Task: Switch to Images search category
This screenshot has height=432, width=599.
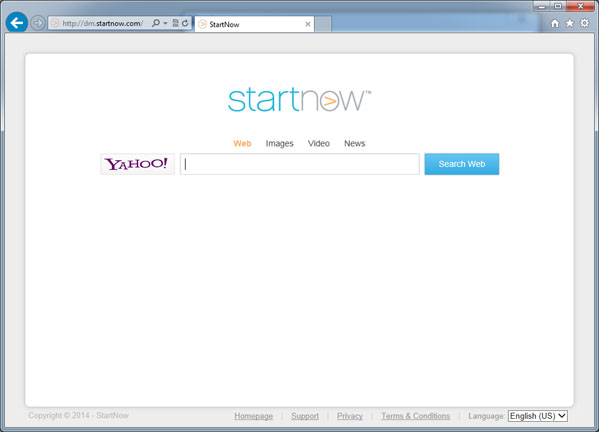Action: [x=279, y=144]
